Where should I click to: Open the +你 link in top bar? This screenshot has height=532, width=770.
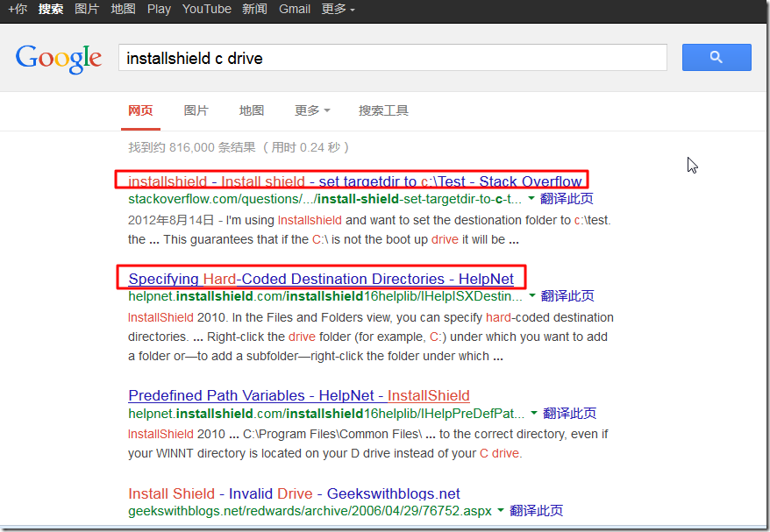tap(18, 9)
